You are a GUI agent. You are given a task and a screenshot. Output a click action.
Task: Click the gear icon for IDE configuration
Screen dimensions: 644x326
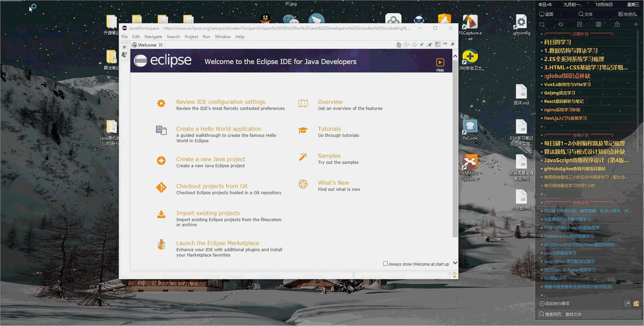161,103
